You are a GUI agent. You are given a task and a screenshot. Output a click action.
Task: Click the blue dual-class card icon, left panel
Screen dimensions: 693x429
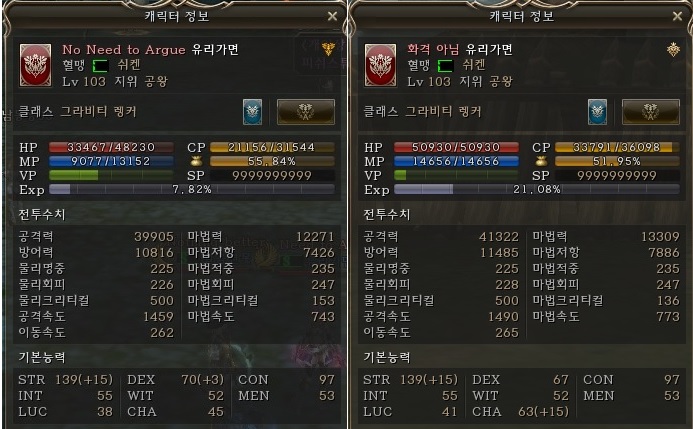(252, 112)
